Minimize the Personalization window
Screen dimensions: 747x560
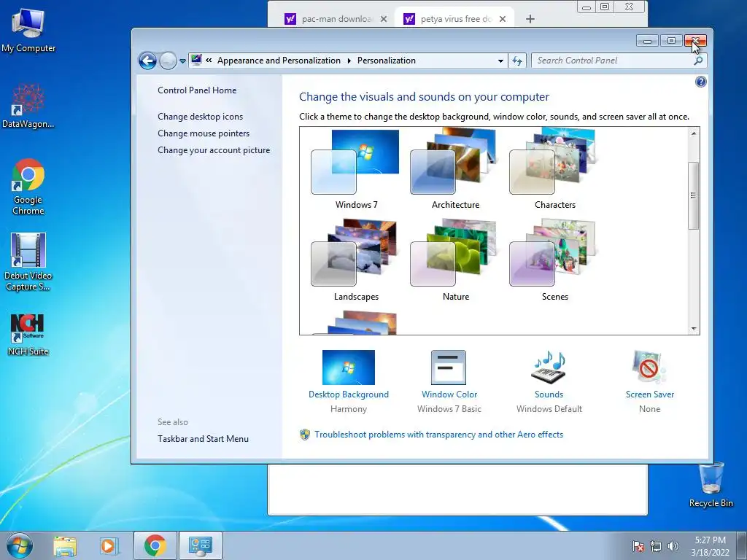point(648,41)
